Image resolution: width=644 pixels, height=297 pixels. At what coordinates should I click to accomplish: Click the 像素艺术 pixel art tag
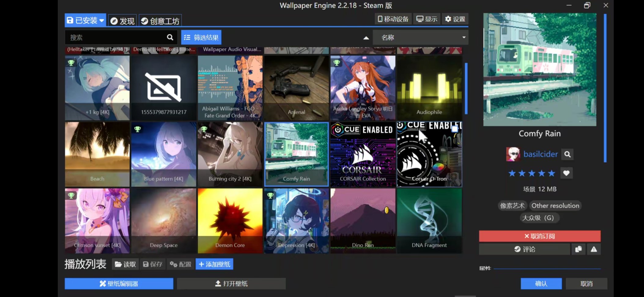(x=512, y=206)
